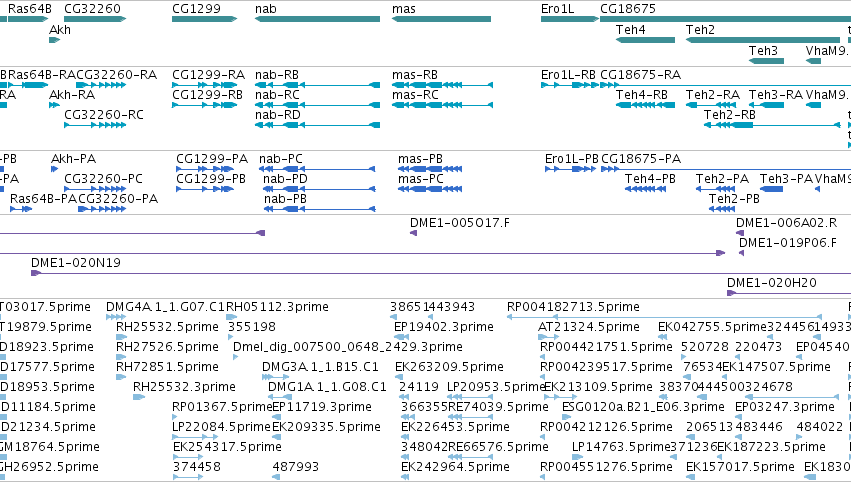Select the Teh3-RA transcript label

coord(776,94)
